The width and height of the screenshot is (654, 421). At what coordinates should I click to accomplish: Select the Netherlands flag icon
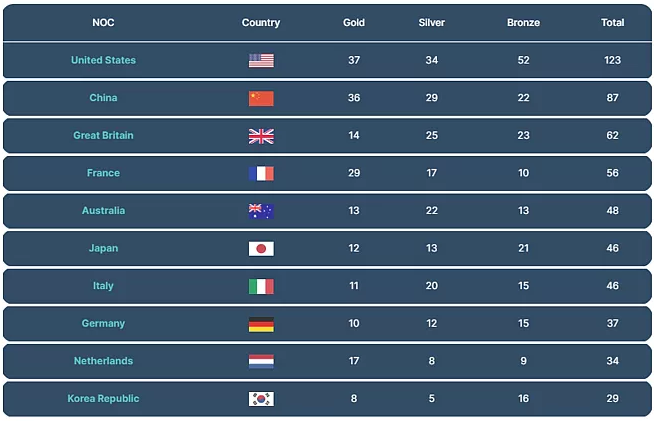pyautogui.click(x=261, y=361)
